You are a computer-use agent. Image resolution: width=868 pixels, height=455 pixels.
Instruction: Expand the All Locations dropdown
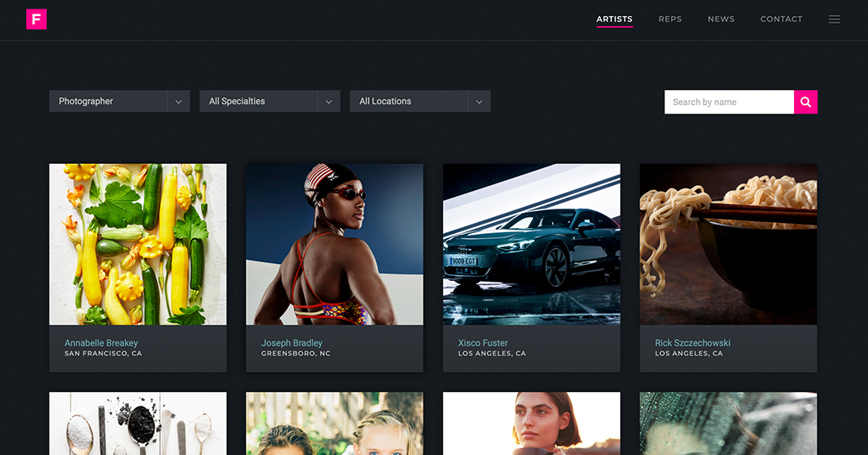419,102
